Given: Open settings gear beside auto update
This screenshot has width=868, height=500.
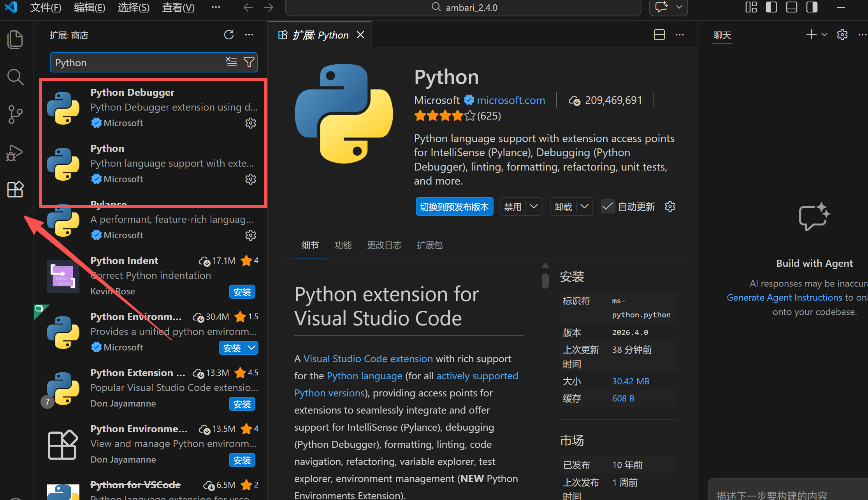Looking at the screenshot, I should pyautogui.click(x=670, y=206).
